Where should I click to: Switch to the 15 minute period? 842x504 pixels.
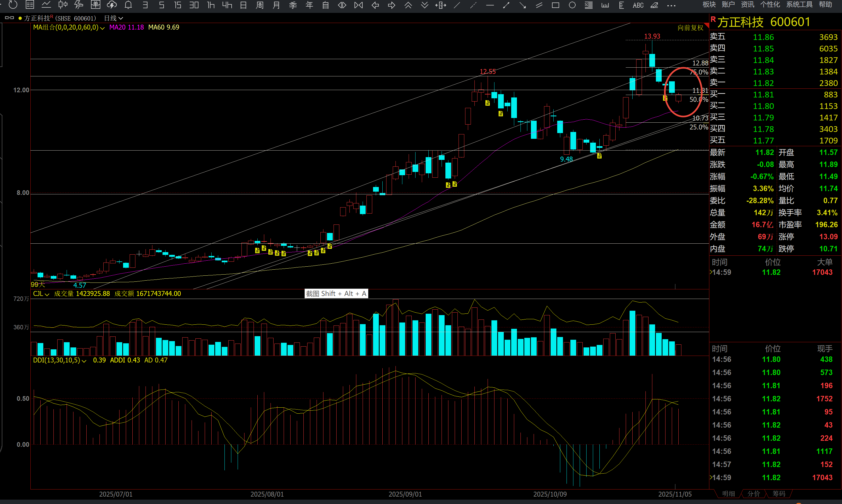(x=177, y=5)
